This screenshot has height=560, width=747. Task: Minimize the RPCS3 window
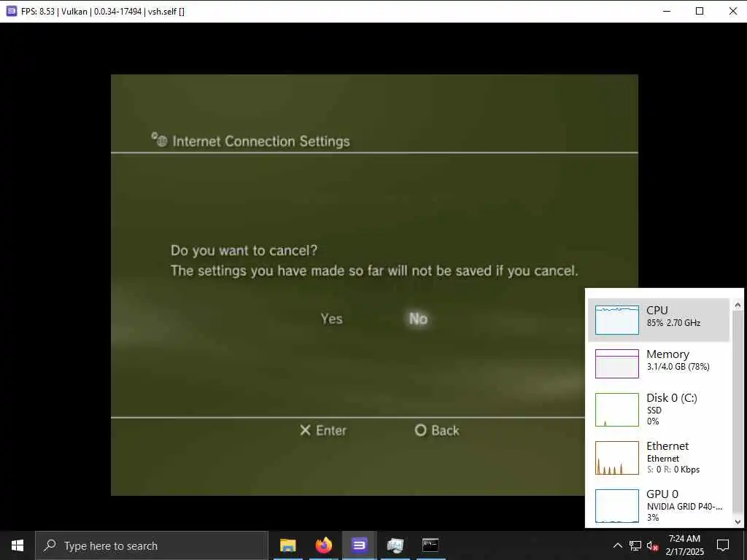[667, 11]
